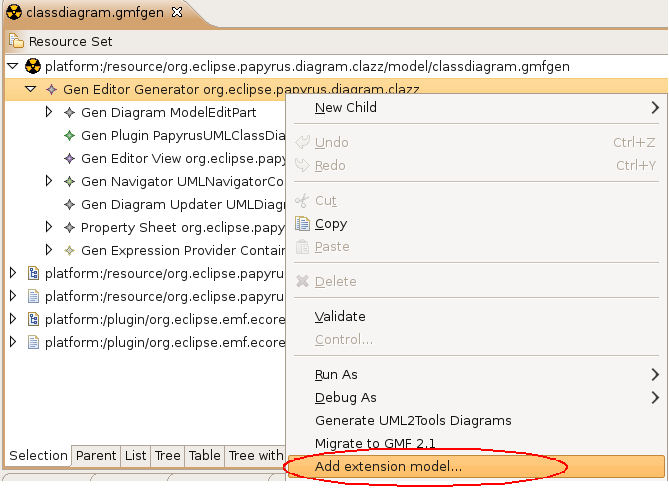Select the classdiagram.gmfgen editor tab title

95,13
